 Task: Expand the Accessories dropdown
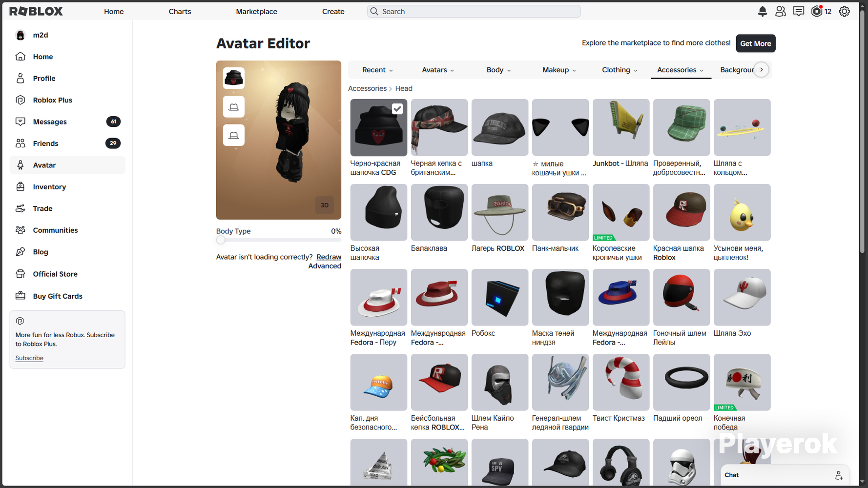[x=681, y=70]
